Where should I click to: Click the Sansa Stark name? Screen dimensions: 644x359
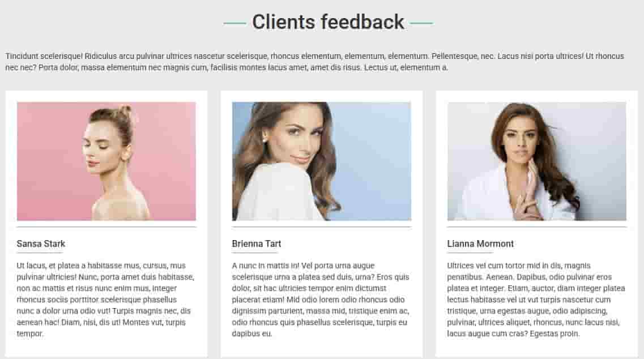point(41,243)
